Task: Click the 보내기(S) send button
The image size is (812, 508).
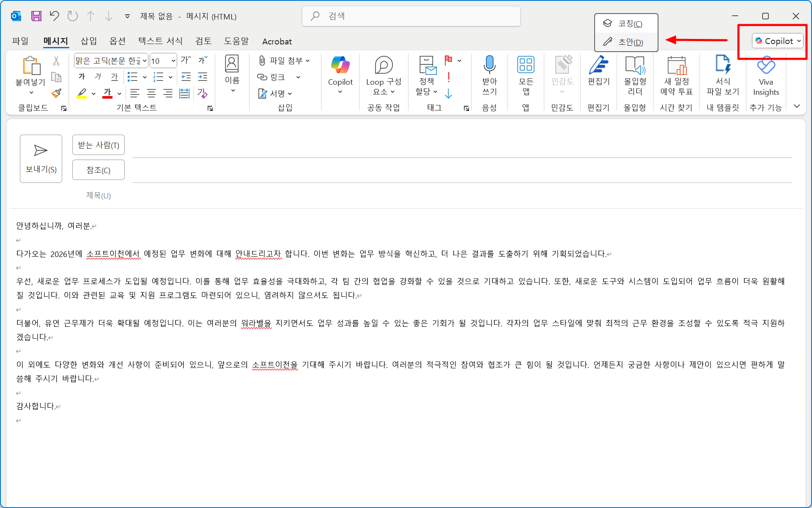Action: click(41, 159)
